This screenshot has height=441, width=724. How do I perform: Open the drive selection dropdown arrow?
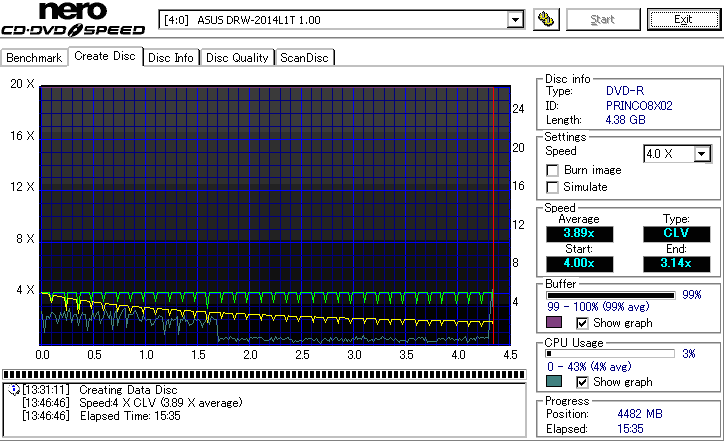point(515,20)
